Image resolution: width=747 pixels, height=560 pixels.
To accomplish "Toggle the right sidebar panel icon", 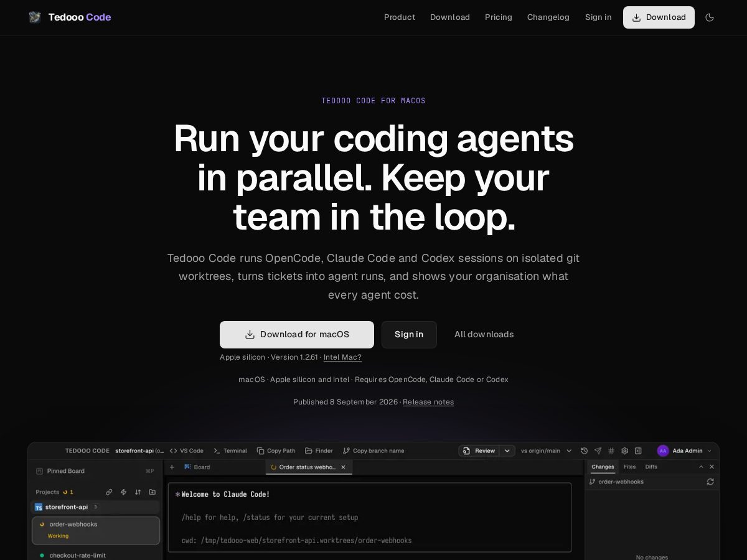I will (638, 450).
